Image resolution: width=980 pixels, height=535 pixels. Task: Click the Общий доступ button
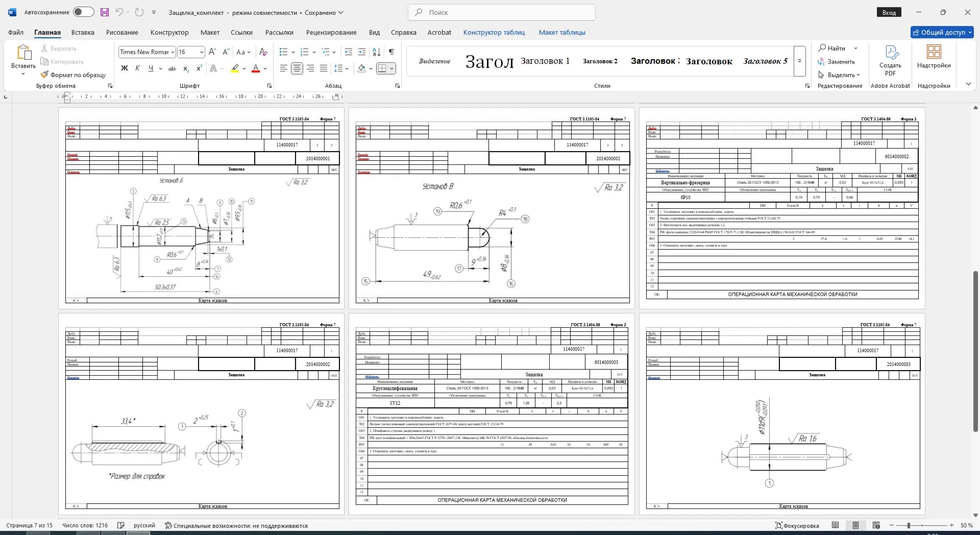pos(942,32)
